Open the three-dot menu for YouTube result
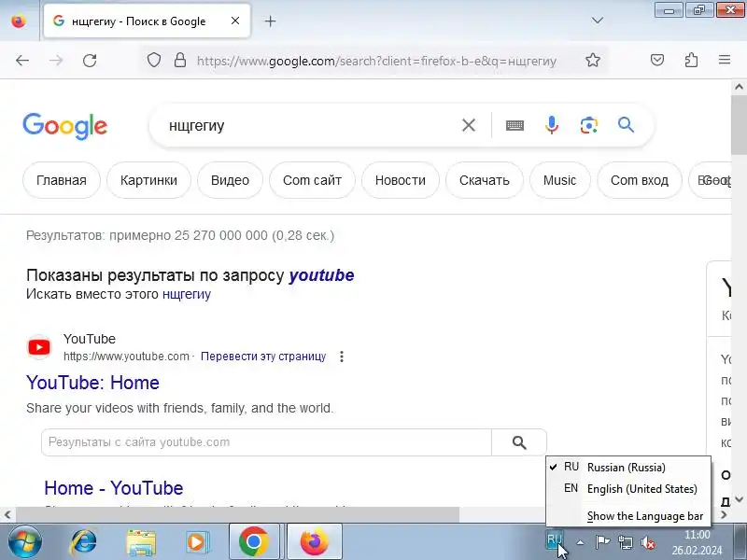 click(342, 357)
